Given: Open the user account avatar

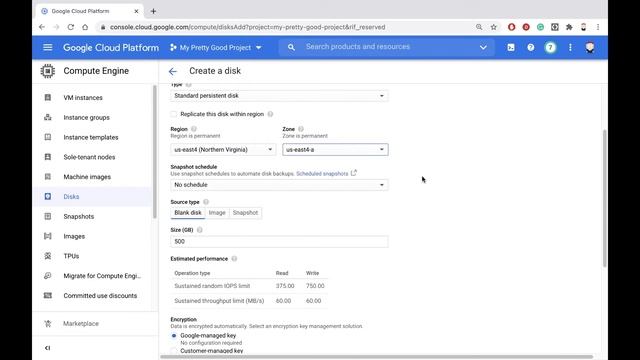Looking at the screenshot, I should (589, 47).
